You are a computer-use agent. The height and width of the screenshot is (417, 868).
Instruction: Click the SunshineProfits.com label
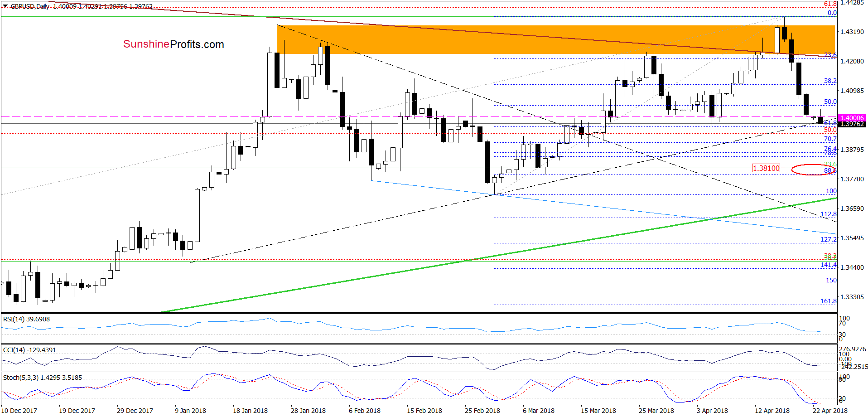point(174,44)
